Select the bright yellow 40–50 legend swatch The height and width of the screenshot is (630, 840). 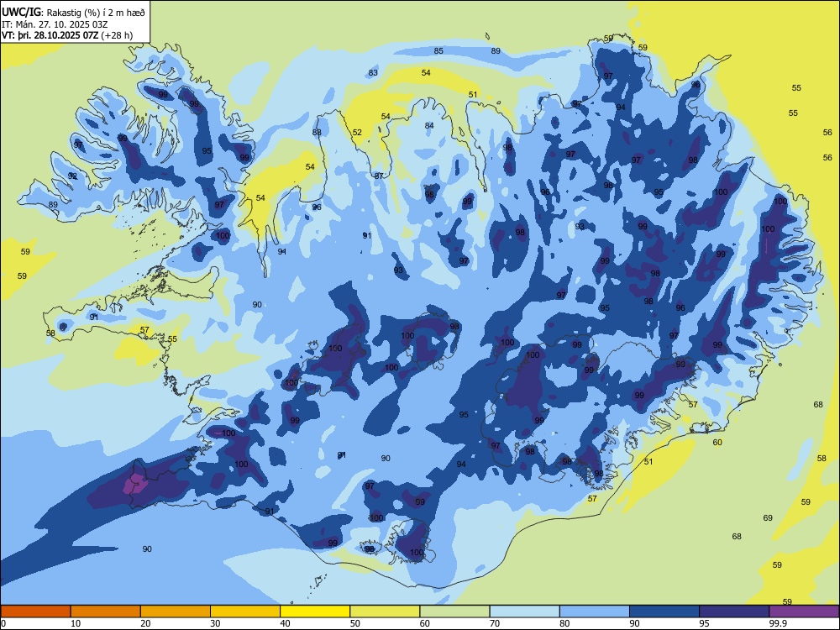[x=315, y=612]
